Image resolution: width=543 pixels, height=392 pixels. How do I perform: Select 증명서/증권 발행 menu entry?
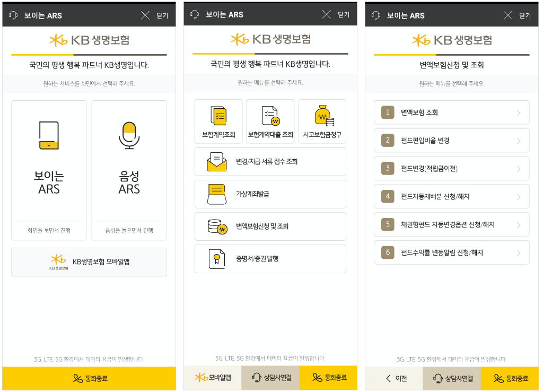point(270,259)
